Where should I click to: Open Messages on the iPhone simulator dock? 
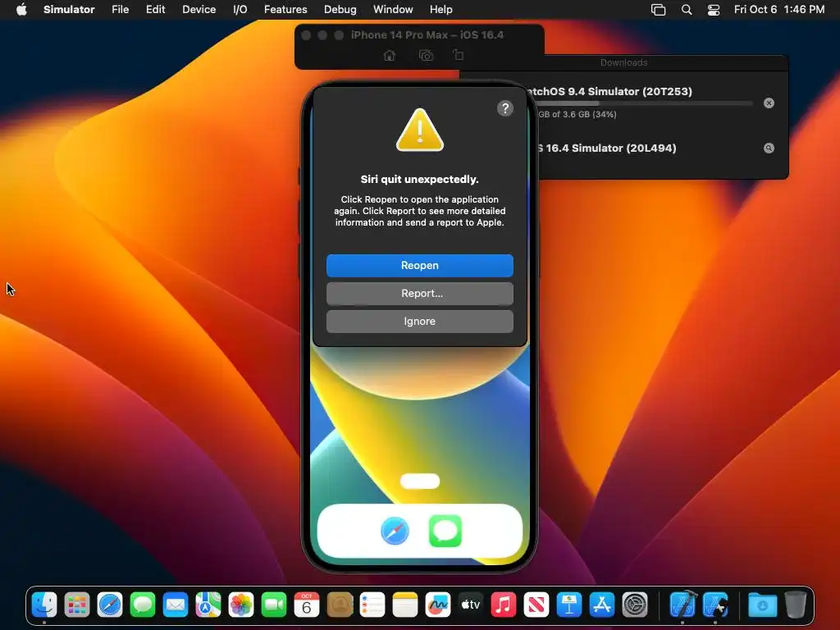445,531
